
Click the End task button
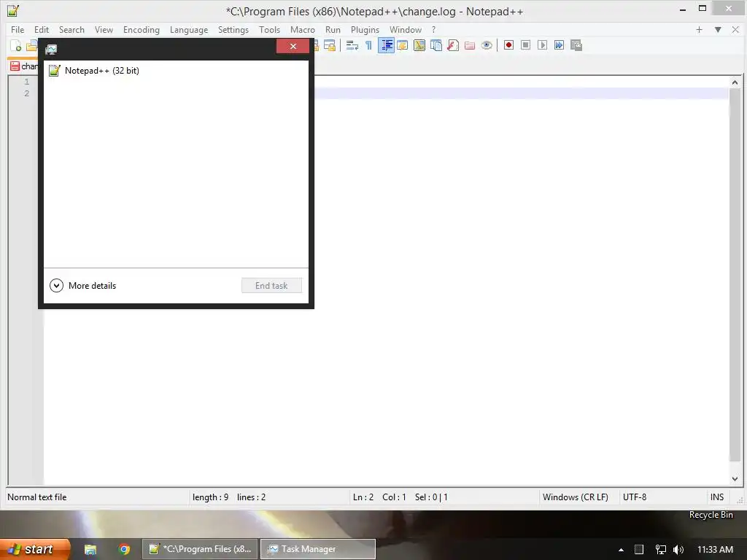pyautogui.click(x=271, y=286)
